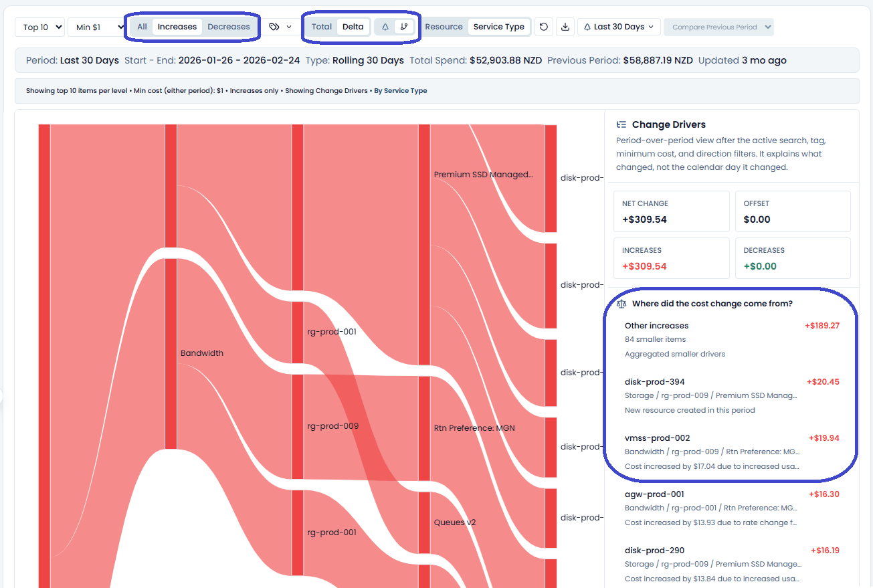This screenshot has height=588, width=873.
Task: Click Cost increased by $17.04 description
Action: 712,466
